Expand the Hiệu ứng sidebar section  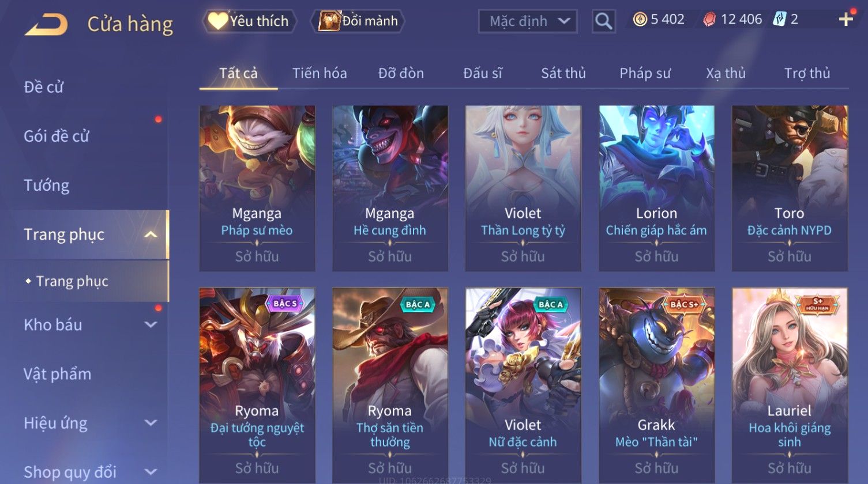(151, 423)
